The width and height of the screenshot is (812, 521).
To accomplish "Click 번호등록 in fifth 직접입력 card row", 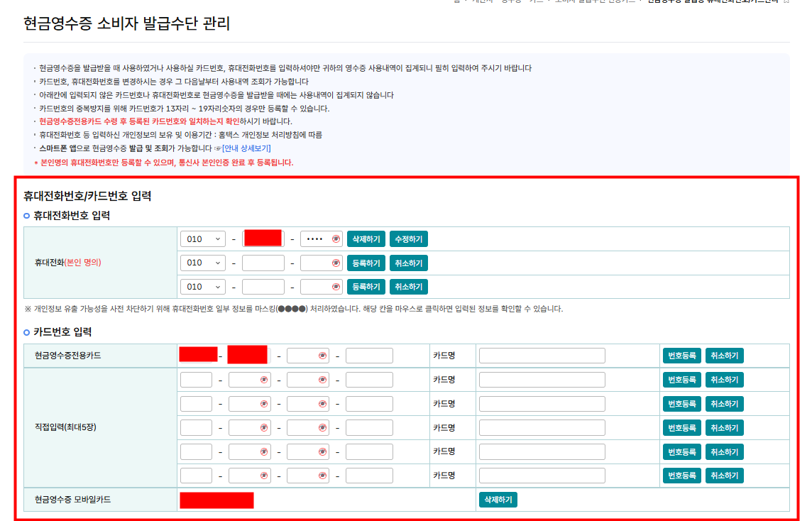I will (682, 476).
